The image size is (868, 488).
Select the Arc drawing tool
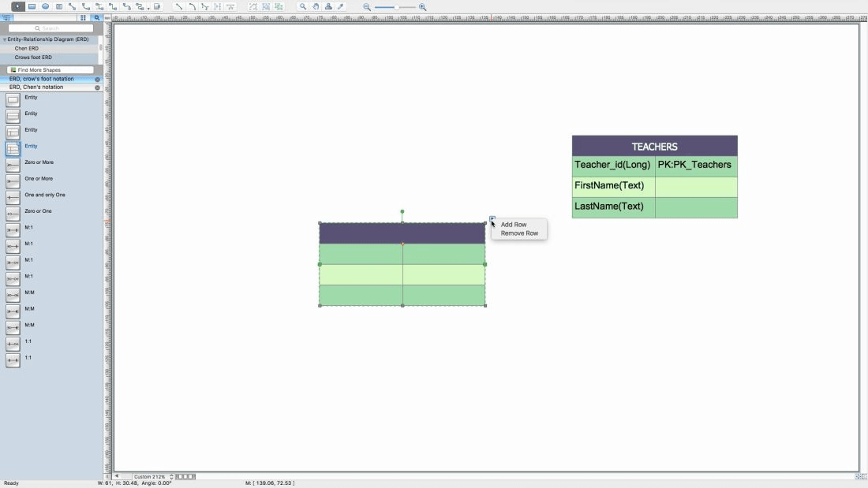click(x=192, y=6)
